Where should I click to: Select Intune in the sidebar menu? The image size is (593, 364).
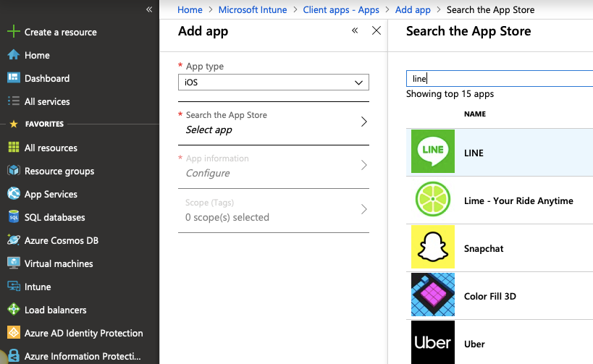tap(38, 287)
